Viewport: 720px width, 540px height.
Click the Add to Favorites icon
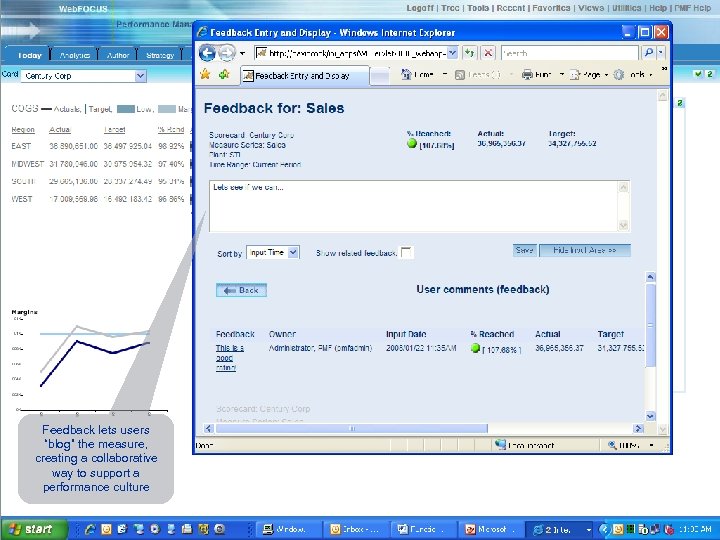224,74
